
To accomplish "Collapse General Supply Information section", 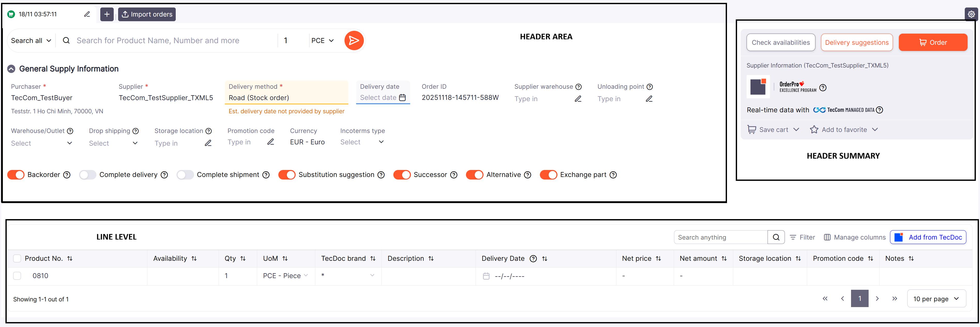I will (11, 69).
